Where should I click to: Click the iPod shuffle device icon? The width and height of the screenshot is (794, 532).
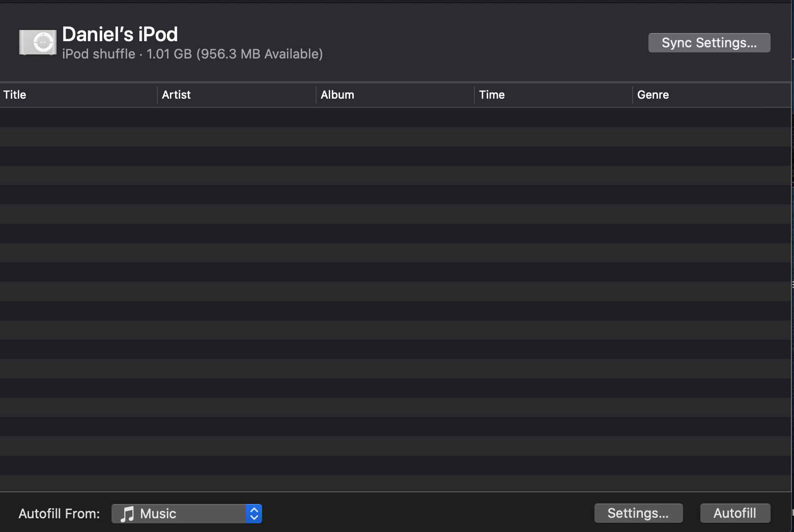tap(38, 43)
